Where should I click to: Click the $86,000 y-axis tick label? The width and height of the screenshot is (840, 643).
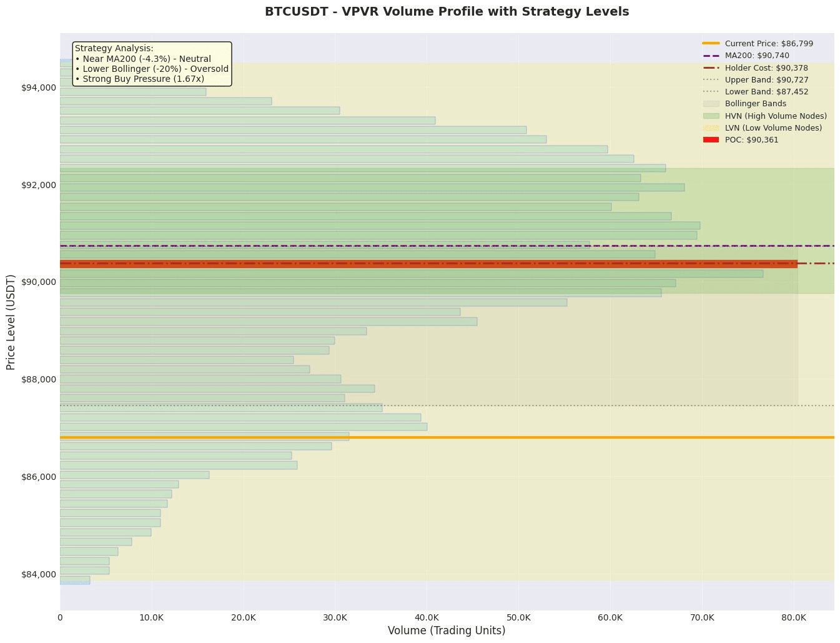(39, 477)
